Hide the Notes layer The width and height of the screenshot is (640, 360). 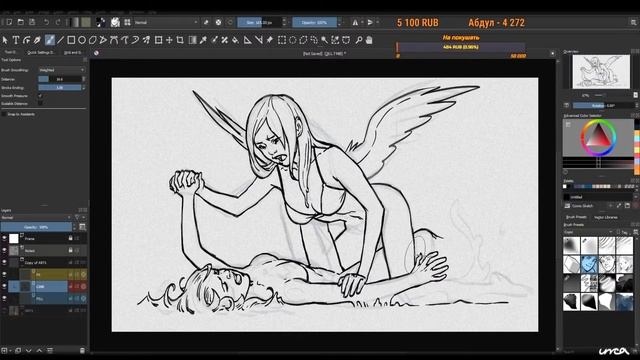tap(4, 250)
